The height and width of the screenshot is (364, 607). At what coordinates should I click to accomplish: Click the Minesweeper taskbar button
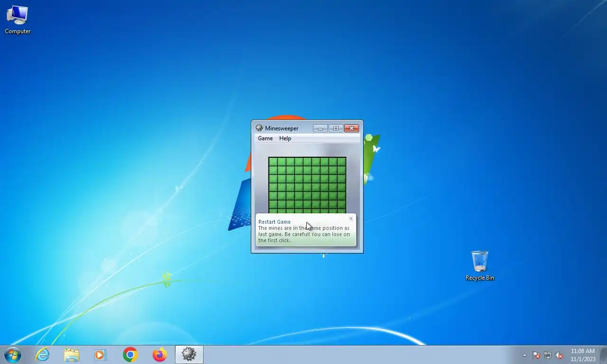[x=189, y=355]
